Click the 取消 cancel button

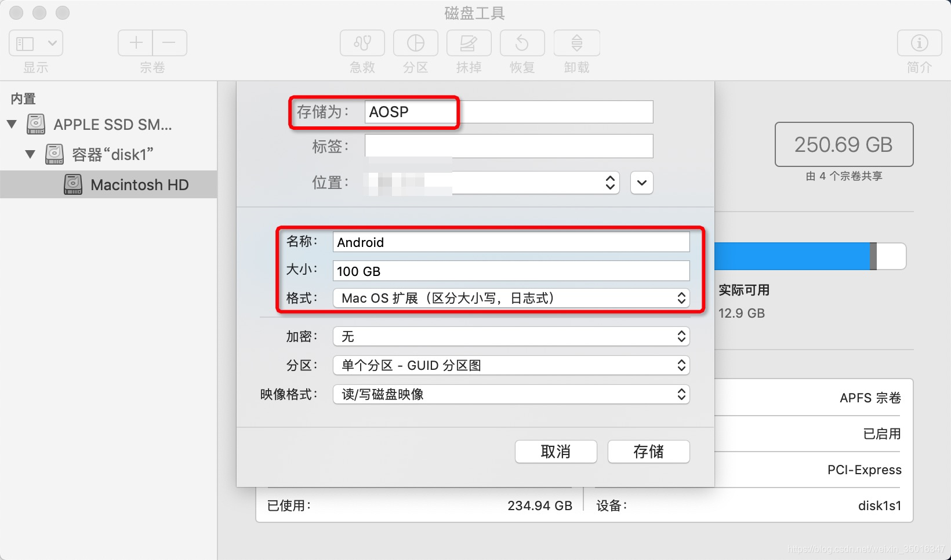556,452
